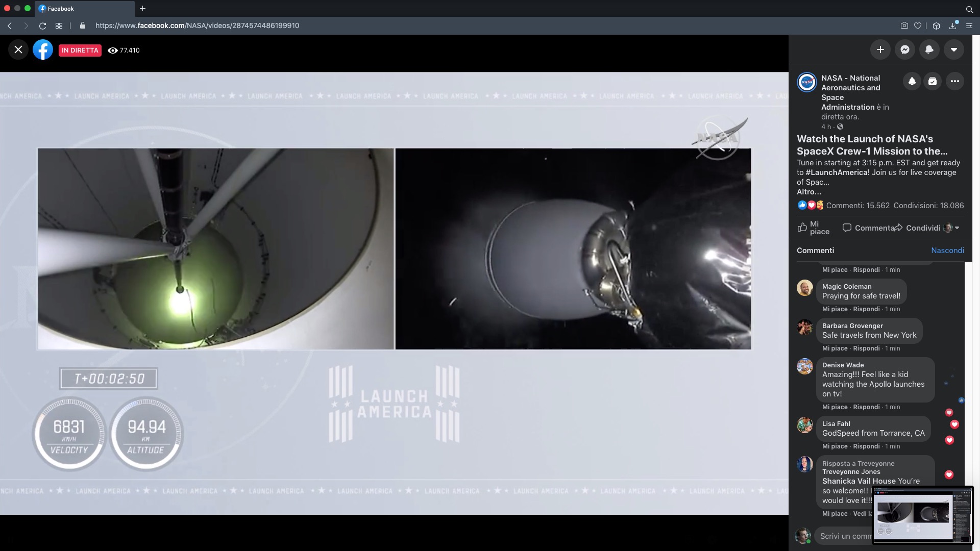This screenshot has height=551, width=980.
Task: Open Barbara Grovenger's profile
Action: point(852,325)
